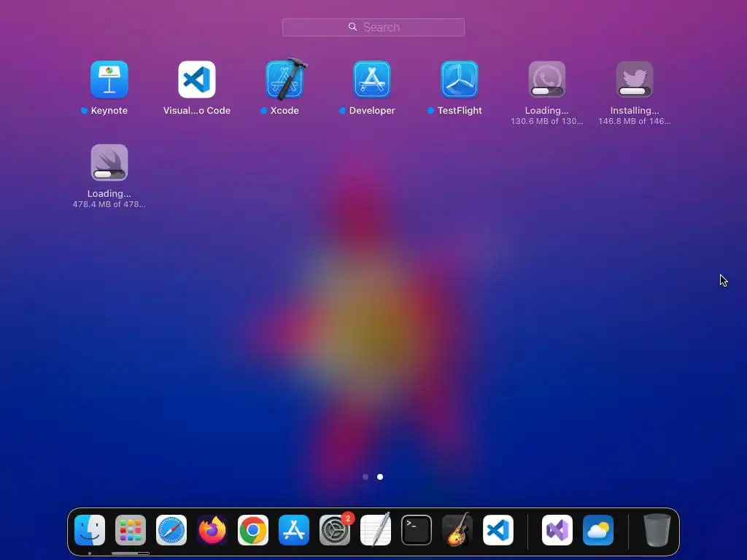
Task: Switch to the first Launchpad page dot
Action: tap(365, 477)
